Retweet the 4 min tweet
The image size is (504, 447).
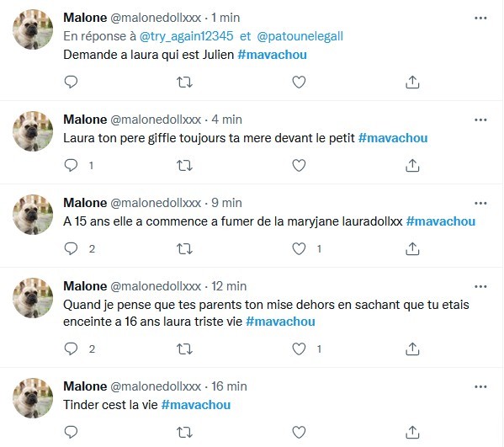coord(184,166)
